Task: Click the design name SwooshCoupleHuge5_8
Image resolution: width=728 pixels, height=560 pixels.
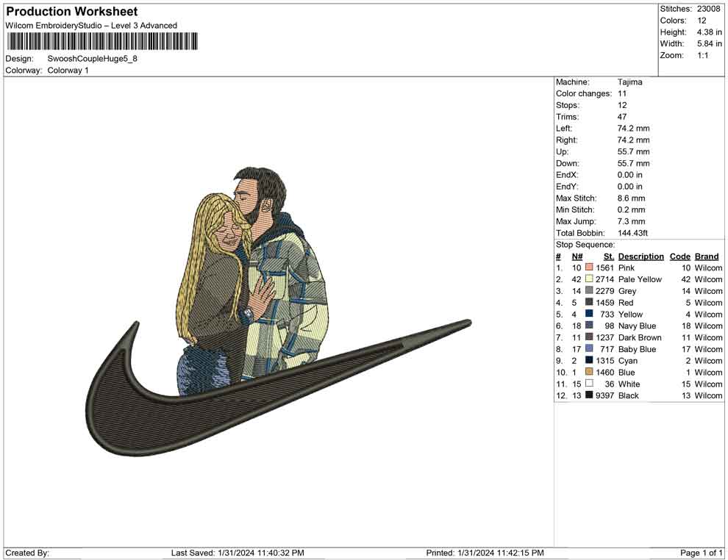Action: (93, 59)
